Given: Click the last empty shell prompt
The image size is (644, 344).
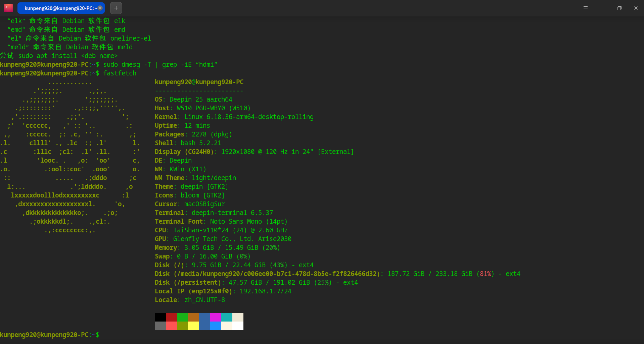Looking at the screenshot, I should click(x=50, y=335).
